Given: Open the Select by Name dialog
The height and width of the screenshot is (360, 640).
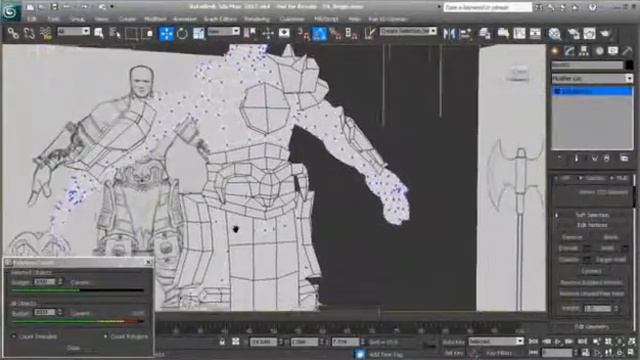Looking at the screenshot, I should (x=115, y=33).
